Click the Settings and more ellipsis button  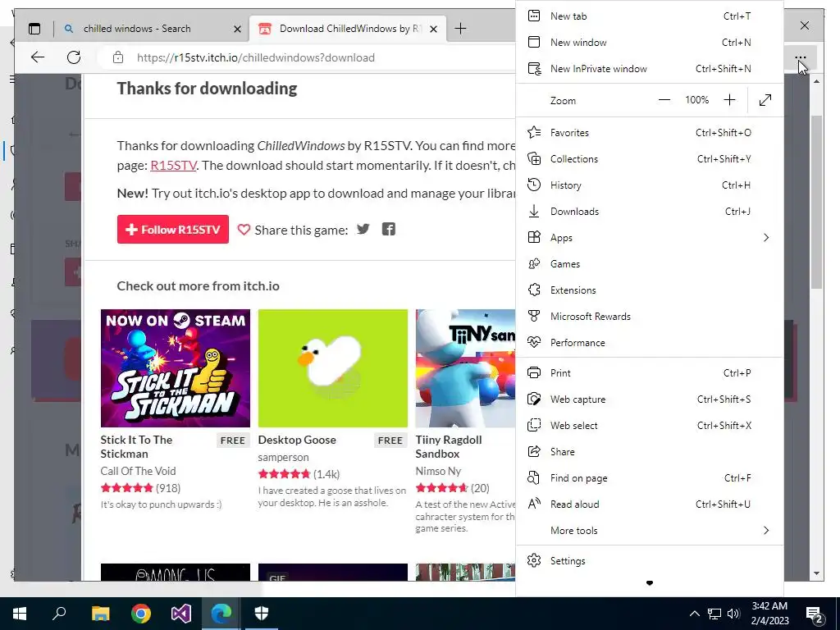tap(801, 57)
